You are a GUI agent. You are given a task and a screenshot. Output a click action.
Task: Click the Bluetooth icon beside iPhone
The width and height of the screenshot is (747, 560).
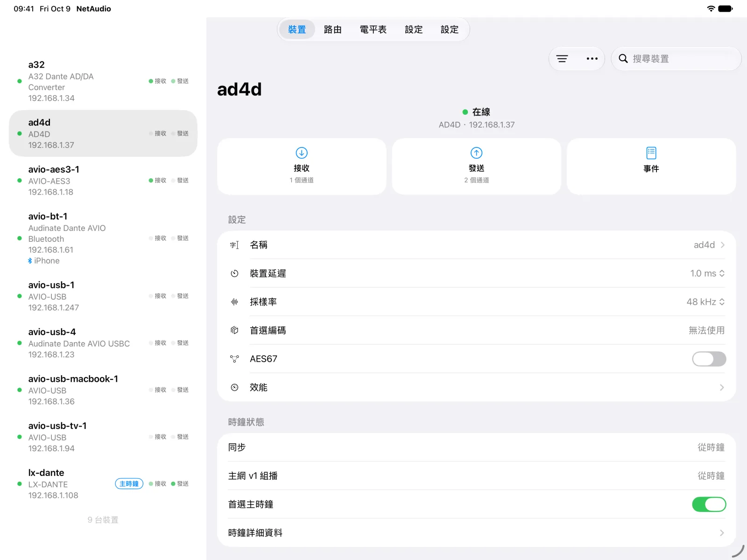point(30,261)
